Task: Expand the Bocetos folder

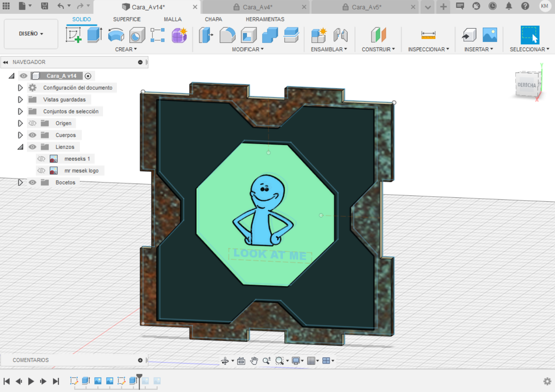Action: (x=20, y=182)
